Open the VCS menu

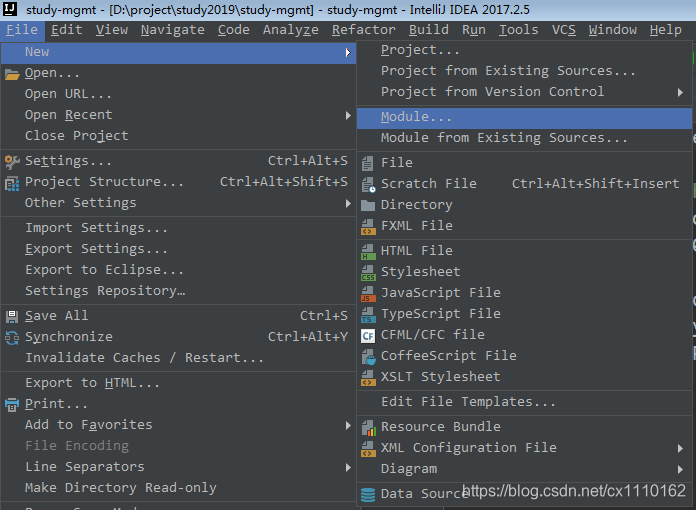(564, 30)
